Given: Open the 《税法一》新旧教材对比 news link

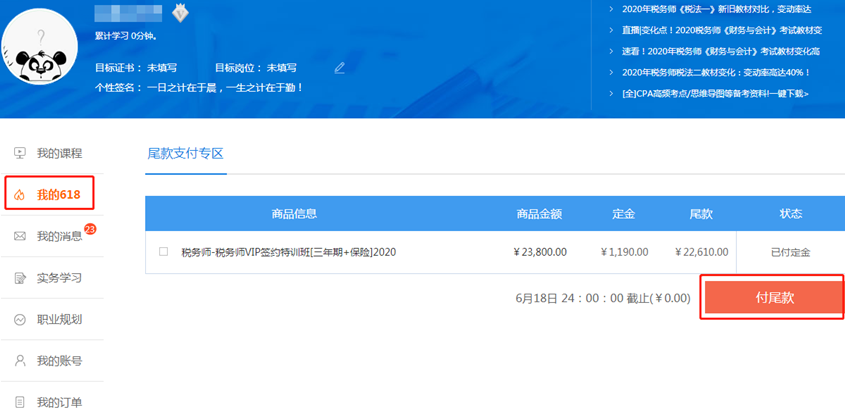Looking at the screenshot, I should coord(714,9).
